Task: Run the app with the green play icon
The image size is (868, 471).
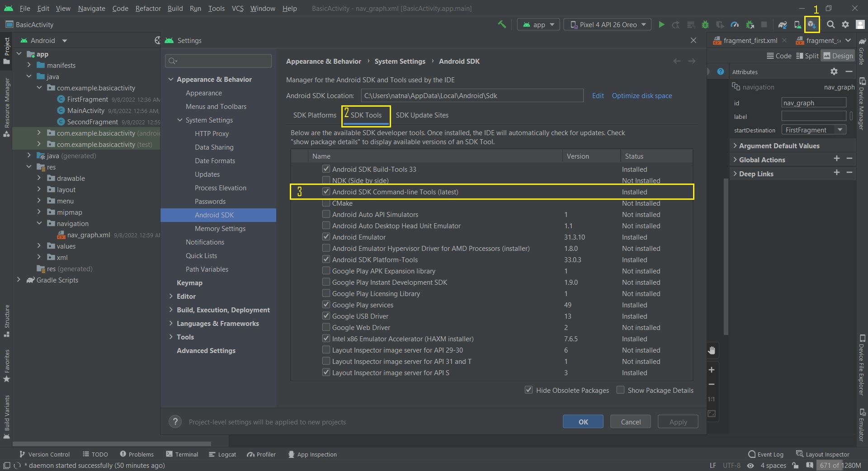Action: pos(661,25)
